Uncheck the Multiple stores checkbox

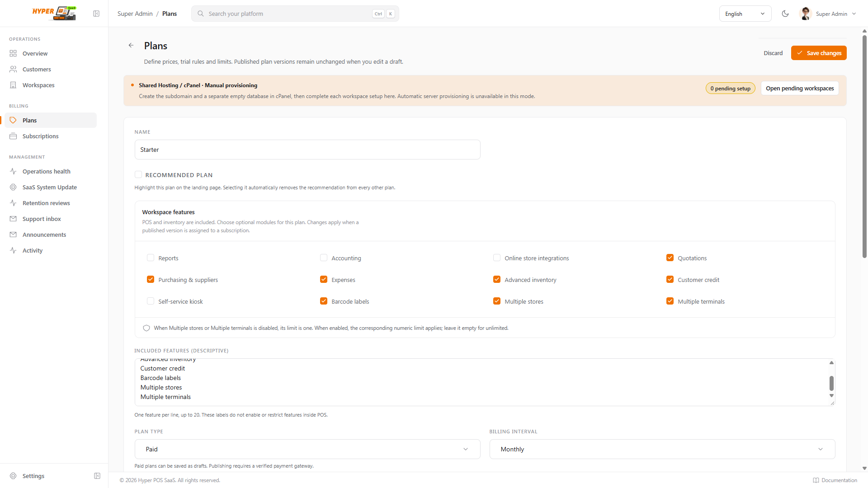(497, 301)
